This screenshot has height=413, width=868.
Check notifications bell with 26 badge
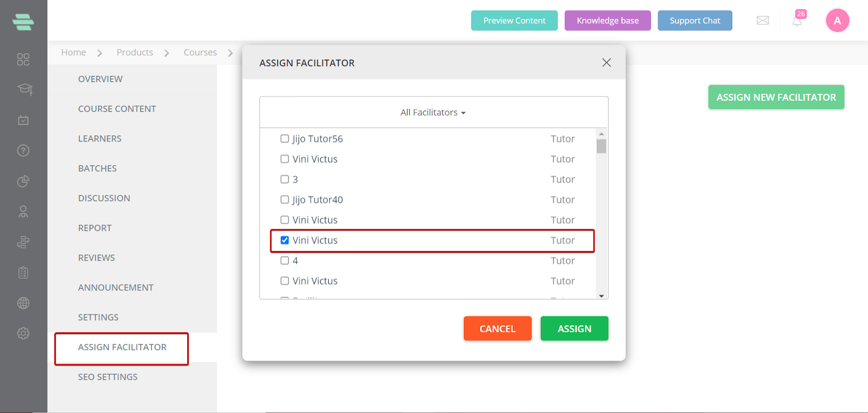click(x=797, y=20)
